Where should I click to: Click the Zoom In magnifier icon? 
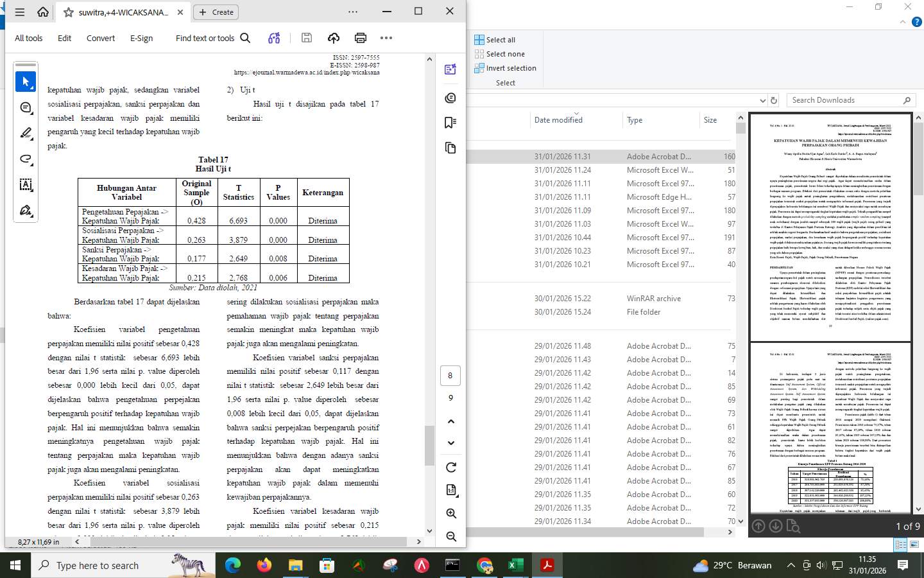click(450, 513)
